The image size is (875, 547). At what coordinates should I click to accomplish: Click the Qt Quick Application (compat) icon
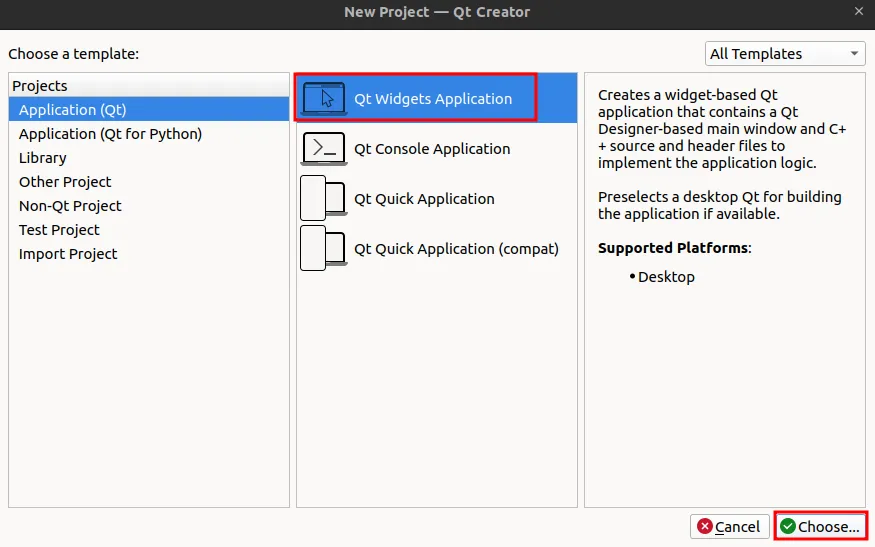pos(324,248)
